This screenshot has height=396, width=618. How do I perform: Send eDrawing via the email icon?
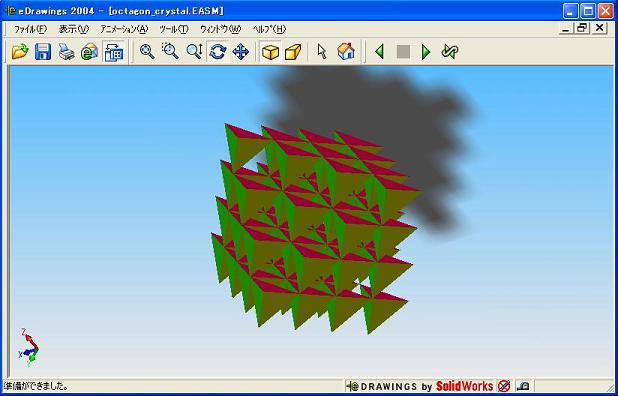tap(89, 52)
